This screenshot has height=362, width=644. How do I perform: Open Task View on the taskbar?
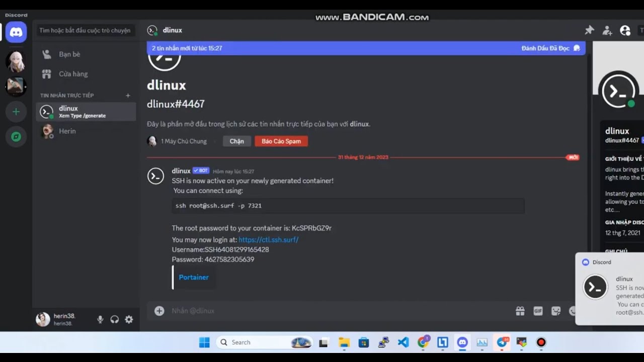tap(324, 342)
